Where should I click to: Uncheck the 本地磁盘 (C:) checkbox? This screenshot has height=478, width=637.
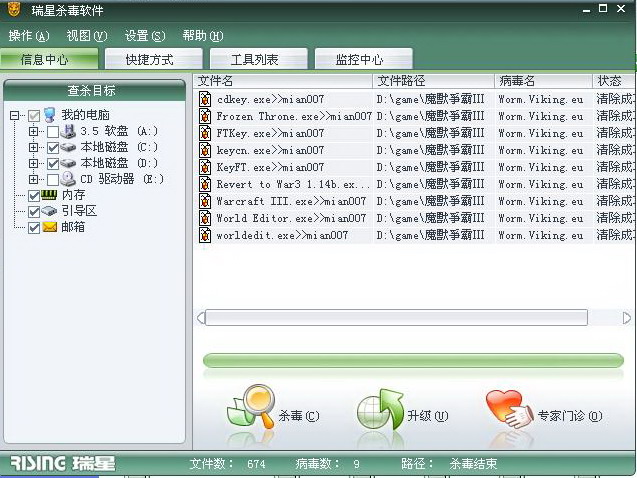click(x=53, y=147)
